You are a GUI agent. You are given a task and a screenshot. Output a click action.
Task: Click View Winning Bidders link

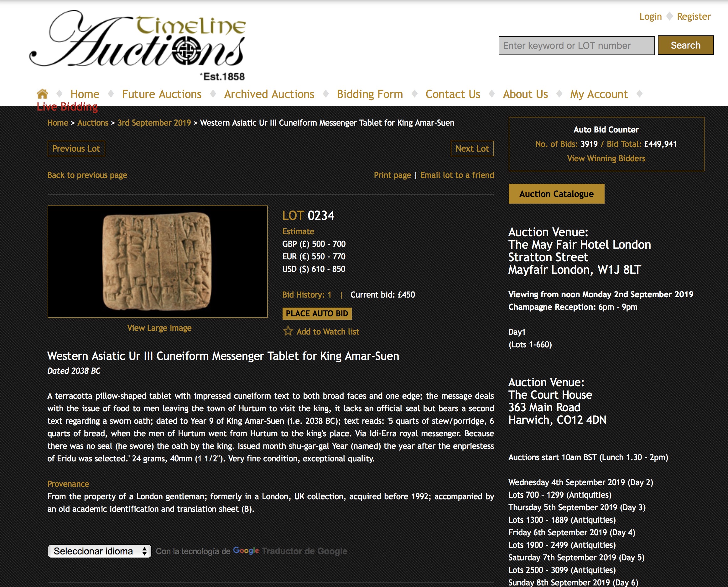(606, 158)
